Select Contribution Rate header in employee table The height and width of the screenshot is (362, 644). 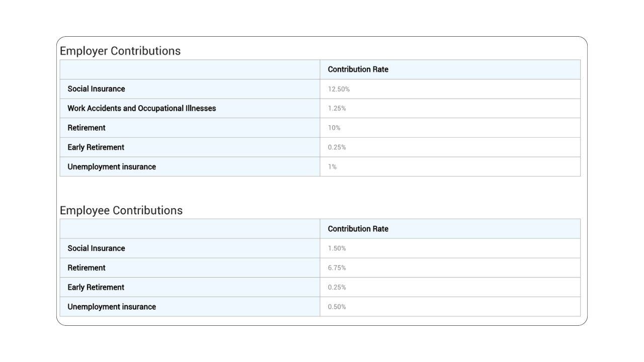click(x=358, y=229)
